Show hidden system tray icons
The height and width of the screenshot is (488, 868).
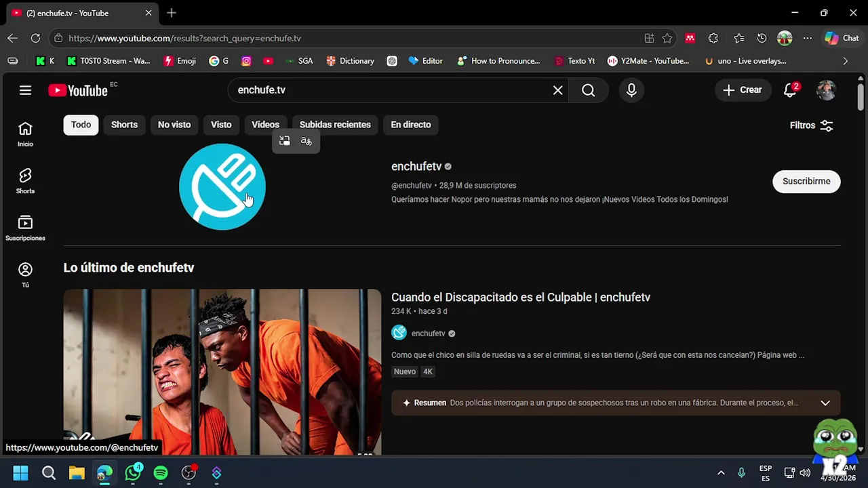click(721, 473)
